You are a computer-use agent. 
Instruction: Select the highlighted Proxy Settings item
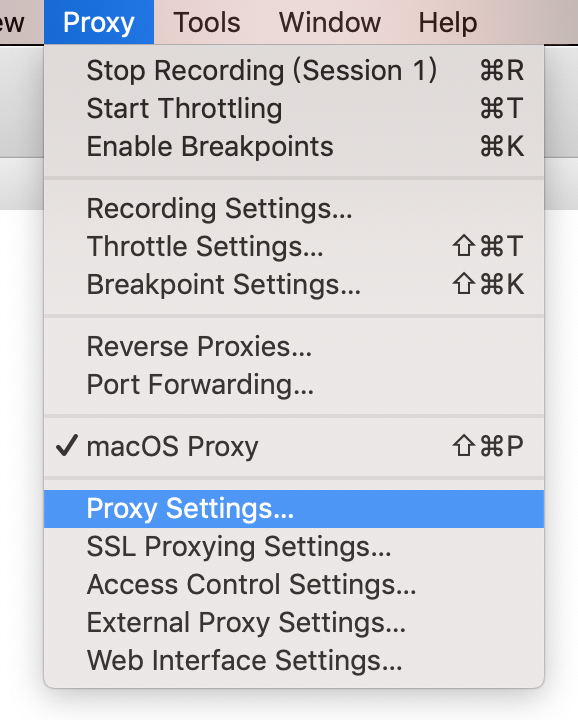pos(294,509)
